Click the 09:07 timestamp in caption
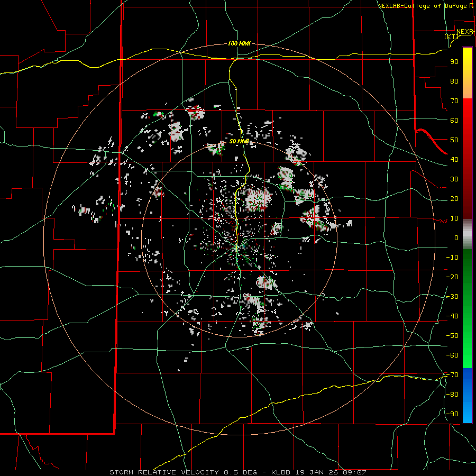 coord(354,472)
